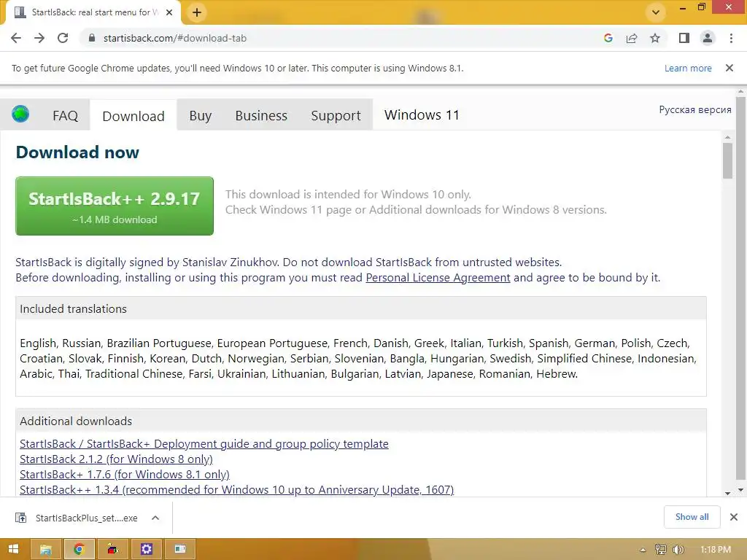Click the Included translations header
747x560 pixels.
pyautogui.click(x=360, y=308)
